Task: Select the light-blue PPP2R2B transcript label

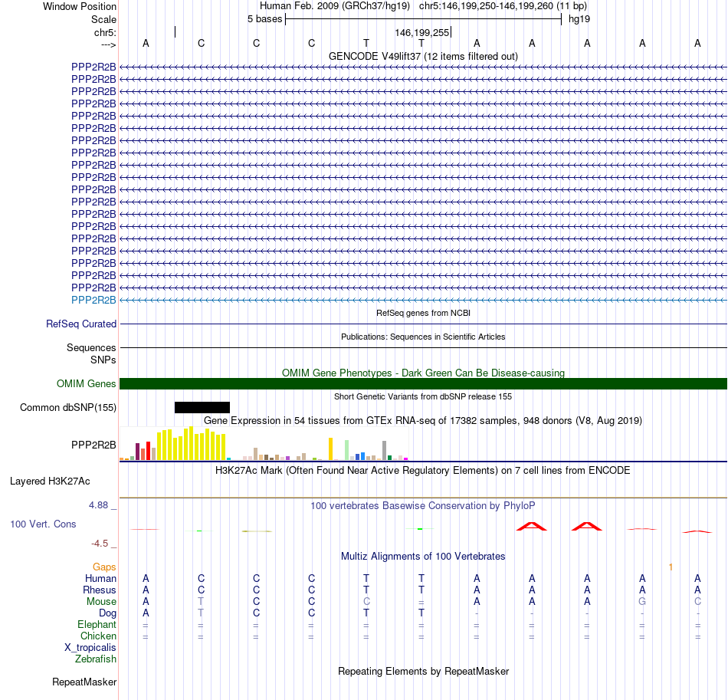Action: (x=93, y=300)
